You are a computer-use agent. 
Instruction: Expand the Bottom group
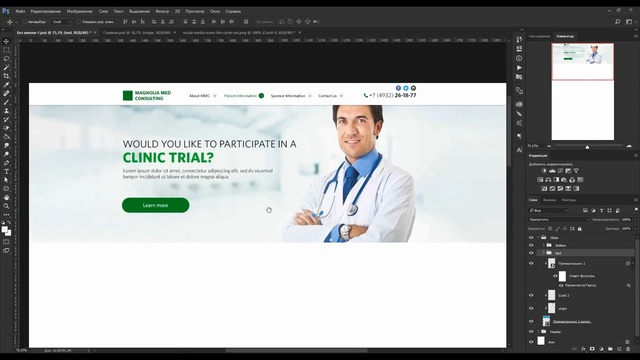544,245
